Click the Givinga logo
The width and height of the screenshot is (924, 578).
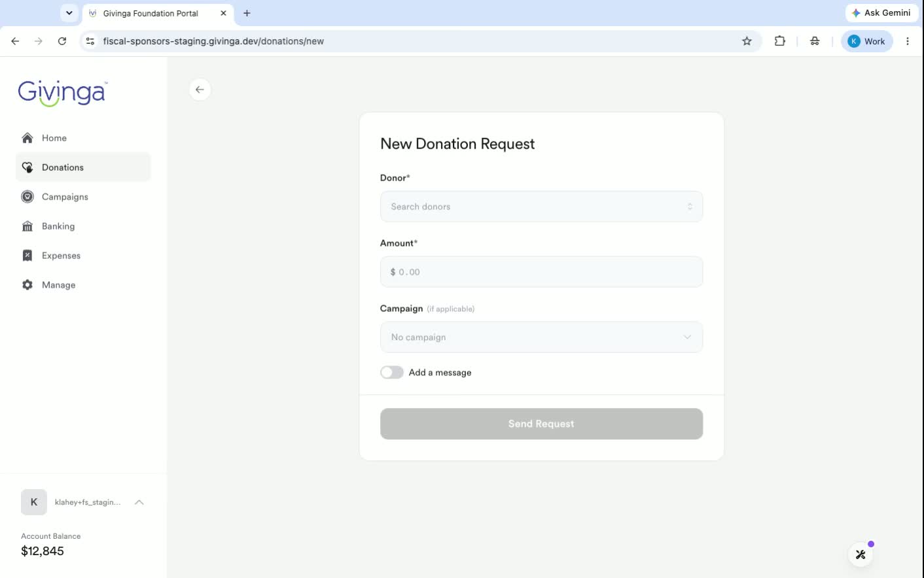[63, 93]
